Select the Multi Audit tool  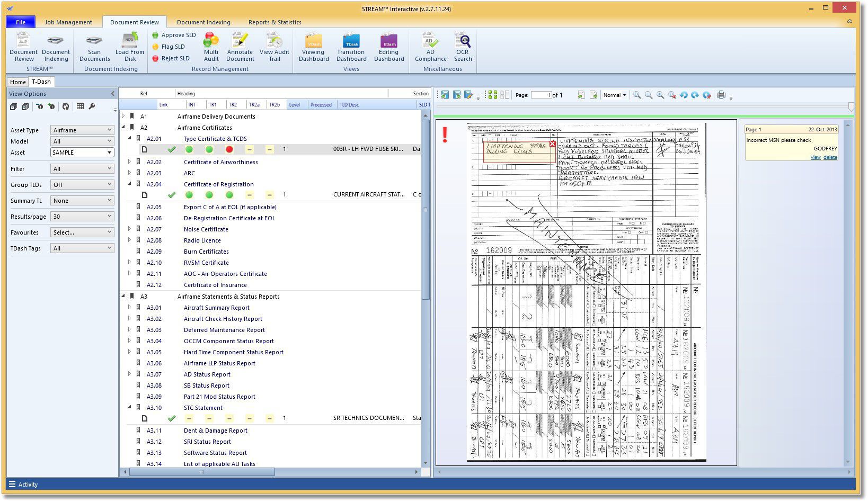(210, 47)
